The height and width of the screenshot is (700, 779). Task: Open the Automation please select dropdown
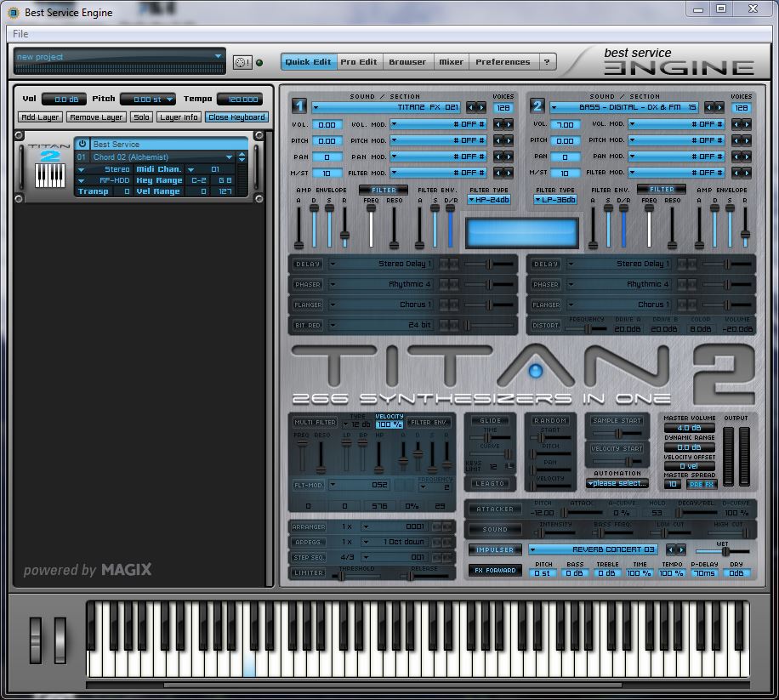point(617,483)
